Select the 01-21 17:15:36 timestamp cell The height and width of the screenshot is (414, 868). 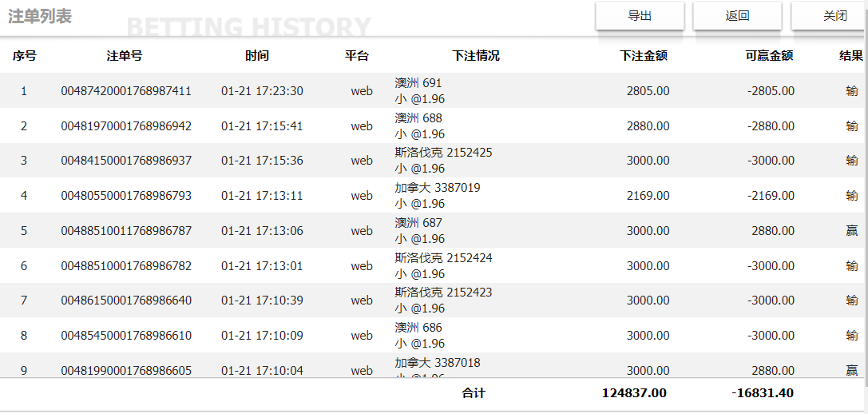[x=262, y=161]
